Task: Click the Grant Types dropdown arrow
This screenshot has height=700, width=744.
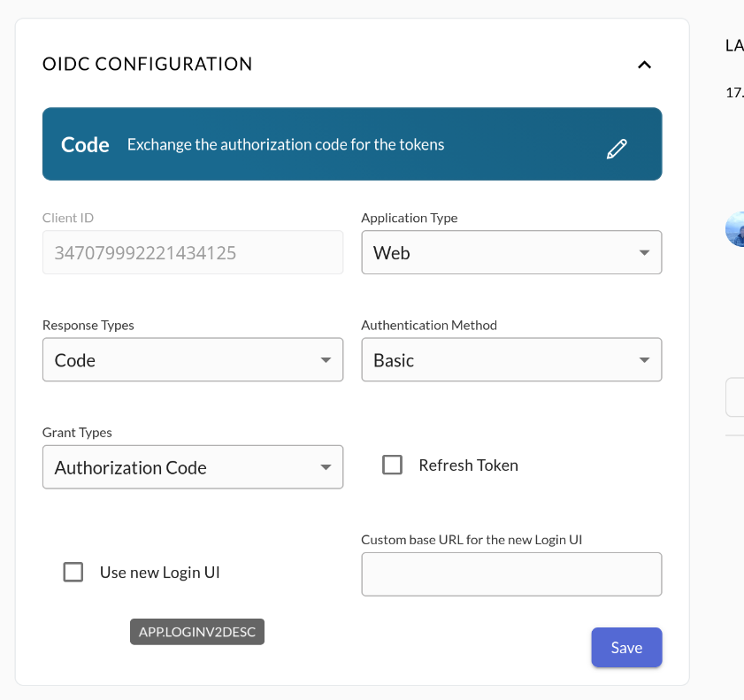Action: [x=326, y=468]
